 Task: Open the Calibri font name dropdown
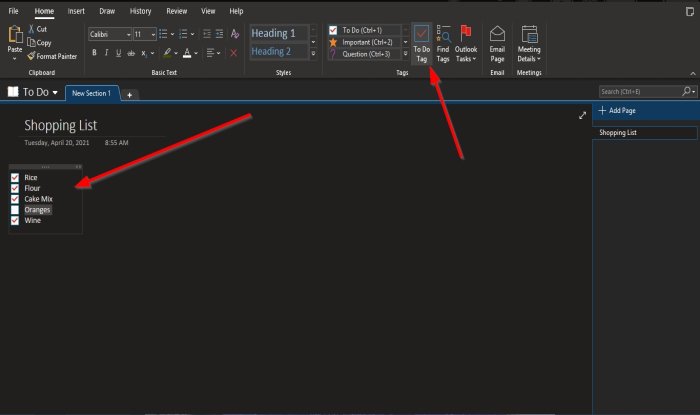click(x=129, y=34)
